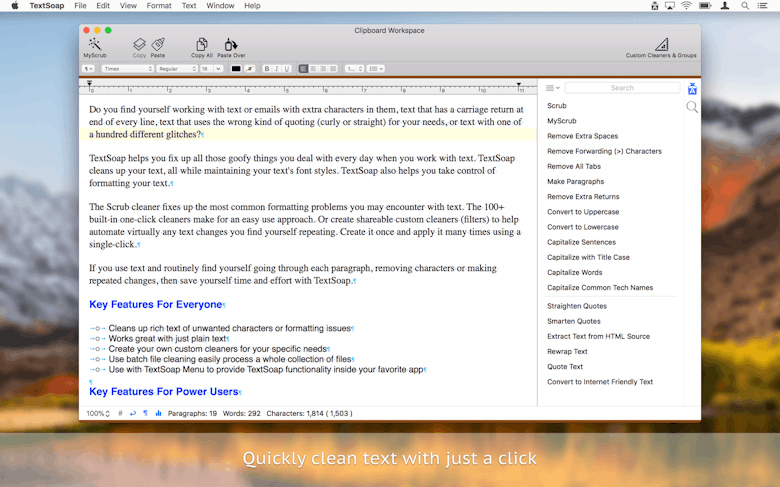Open the Text menu

pyautogui.click(x=189, y=6)
